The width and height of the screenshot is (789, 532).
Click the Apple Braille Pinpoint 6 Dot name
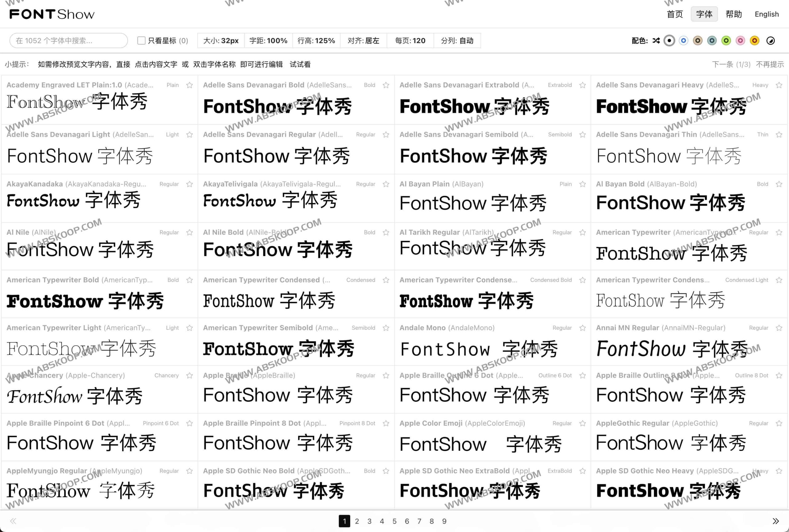pos(55,424)
